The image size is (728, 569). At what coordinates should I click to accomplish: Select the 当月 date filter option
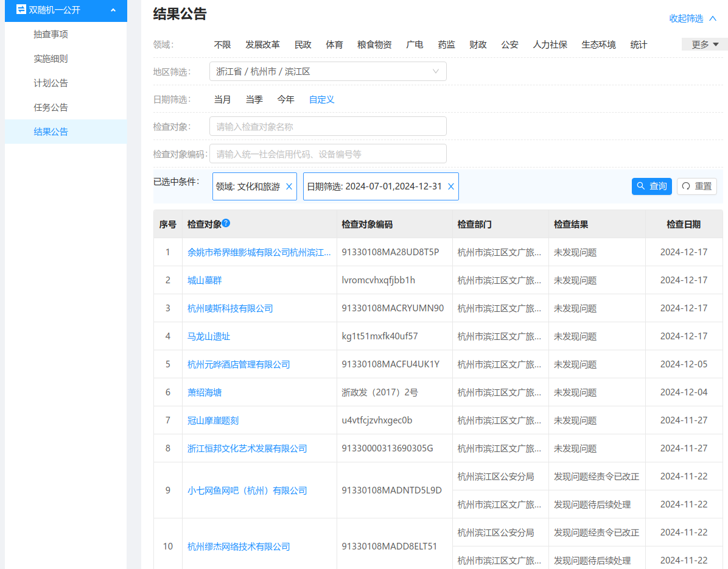[x=223, y=99]
